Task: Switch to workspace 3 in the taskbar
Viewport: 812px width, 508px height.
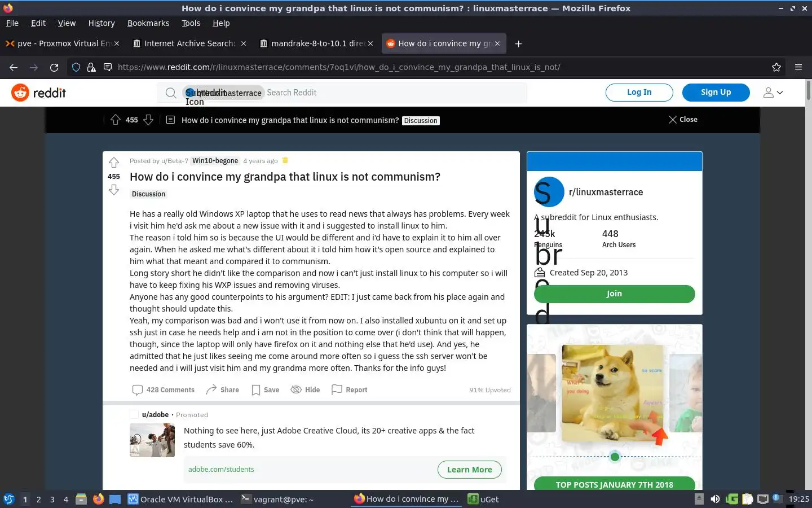Action: point(52,500)
